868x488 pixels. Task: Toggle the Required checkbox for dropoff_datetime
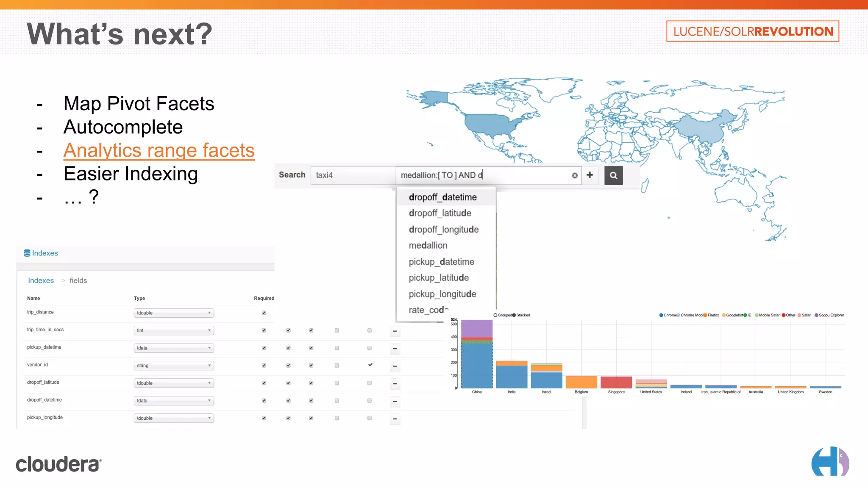pyautogui.click(x=264, y=401)
